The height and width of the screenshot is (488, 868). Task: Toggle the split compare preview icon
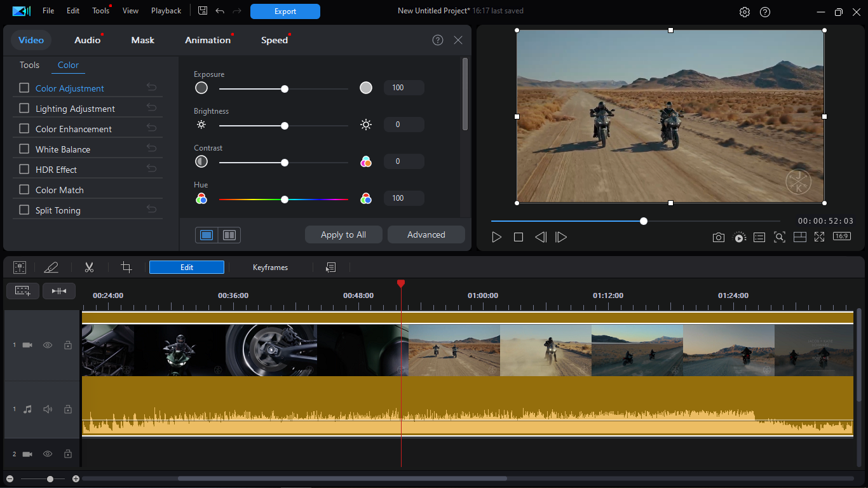click(x=229, y=235)
